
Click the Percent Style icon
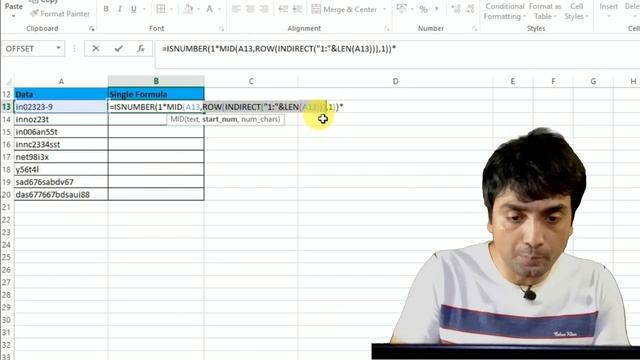[x=424, y=9]
